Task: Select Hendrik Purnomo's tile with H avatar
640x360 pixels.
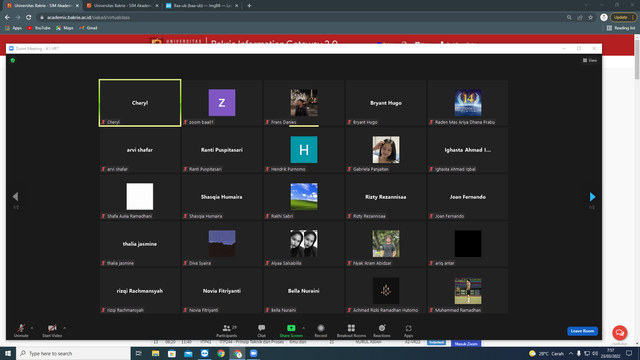Action: [x=304, y=150]
